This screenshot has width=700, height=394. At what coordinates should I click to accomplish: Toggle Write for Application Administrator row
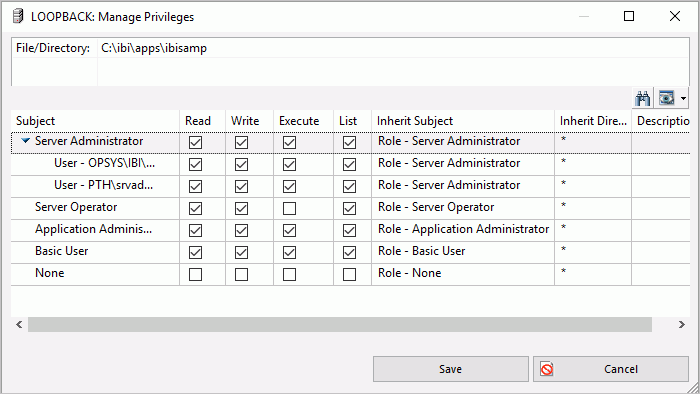pyautogui.click(x=242, y=230)
